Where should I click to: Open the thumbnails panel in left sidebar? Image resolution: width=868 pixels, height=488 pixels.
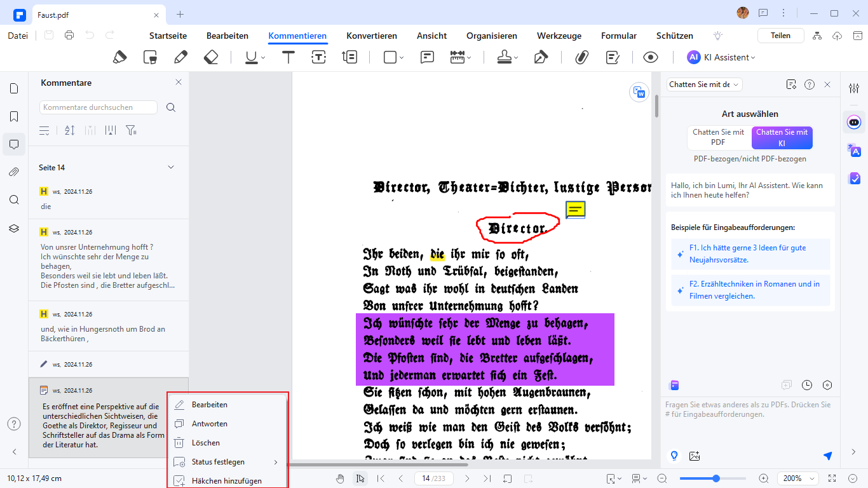click(14, 88)
